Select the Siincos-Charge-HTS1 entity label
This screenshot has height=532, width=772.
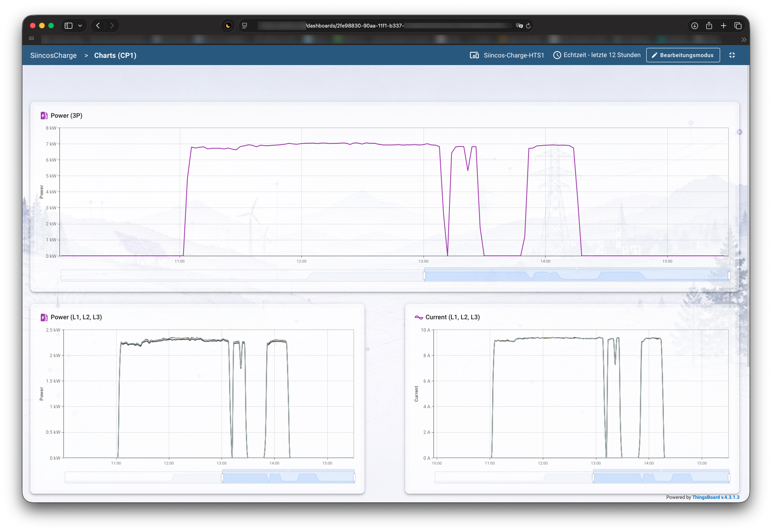[x=514, y=55]
